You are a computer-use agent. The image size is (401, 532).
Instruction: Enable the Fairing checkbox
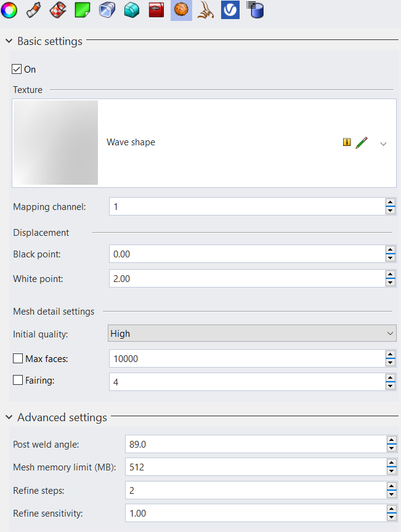pos(17,381)
